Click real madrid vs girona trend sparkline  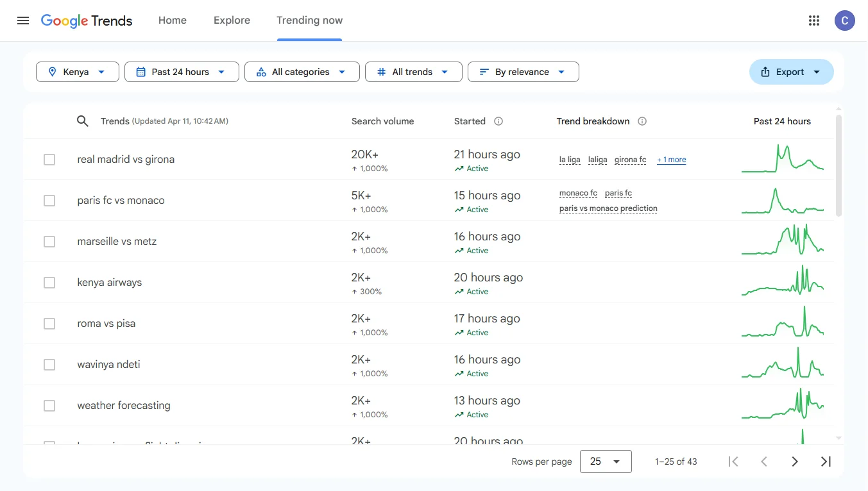click(783, 158)
